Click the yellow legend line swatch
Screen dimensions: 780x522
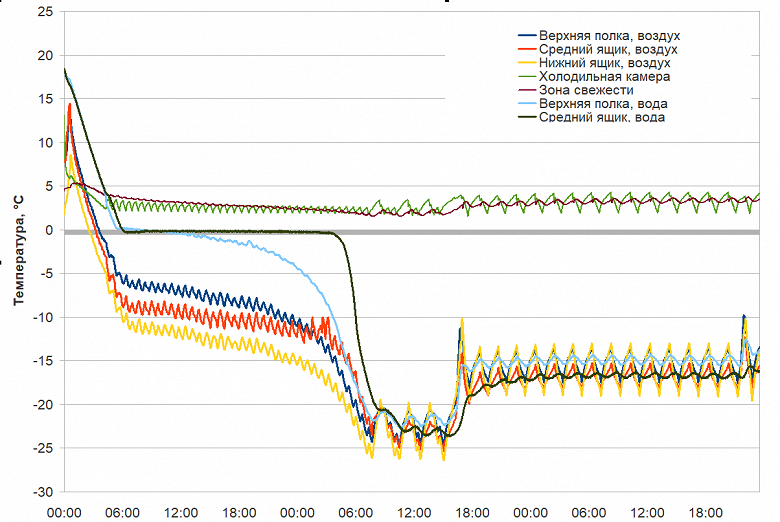(527, 63)
